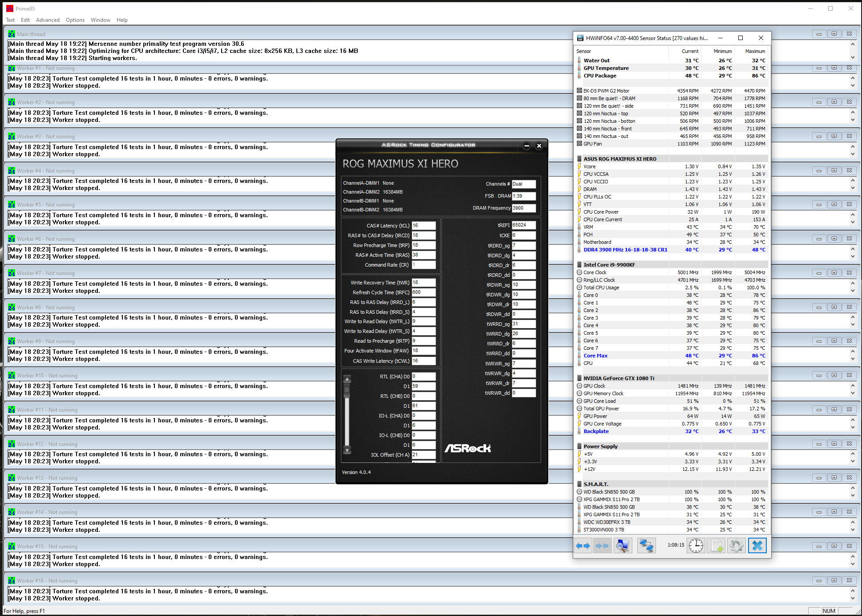Click the DRAM Frequency value field
Viewport: 862px width, 616px height.
point(523,208)
